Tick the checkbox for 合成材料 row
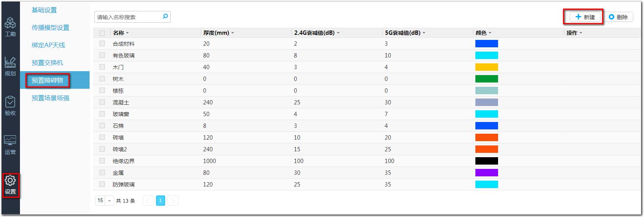The width and height of the screenshot is (644, 217). point(102,43)
